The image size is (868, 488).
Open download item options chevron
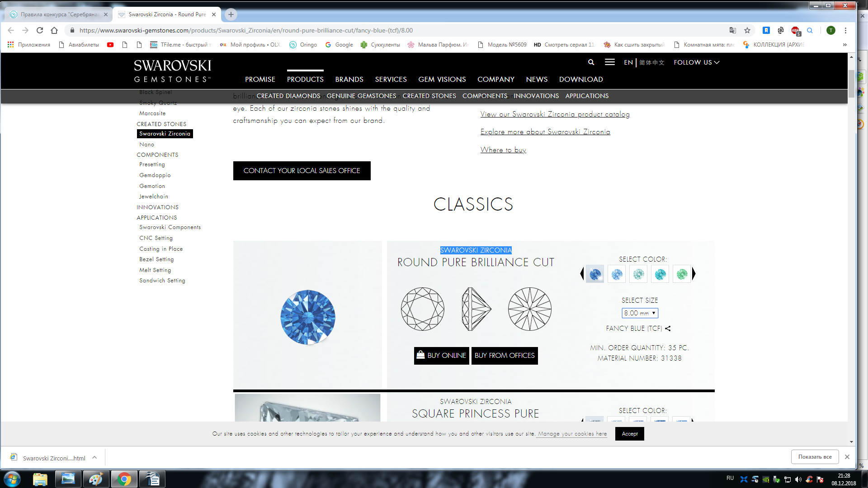pyautogui.click(x=94, y=457)
